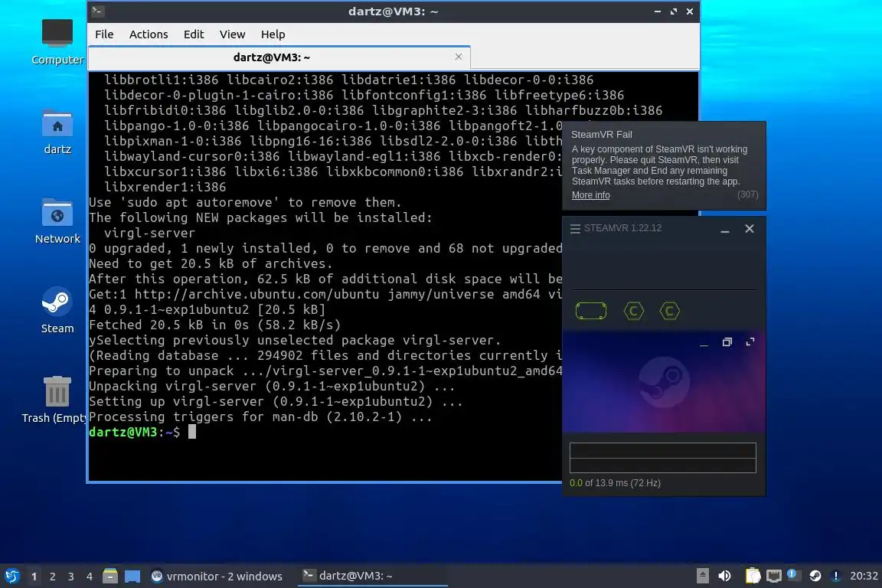Click the "libxrender1:i386" line in terminal
This screenshot has height=588, width=882.
[x=165, y=187]
